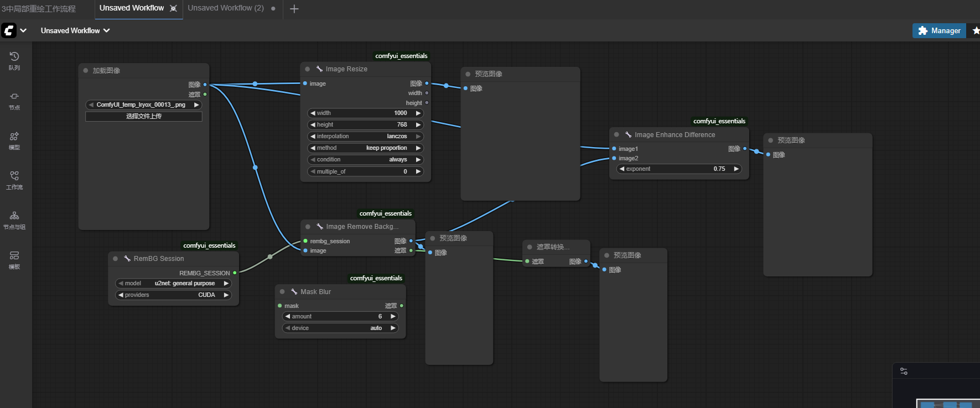
Task: Collapse the RemBG Session node via its dot
Action: 116,259
